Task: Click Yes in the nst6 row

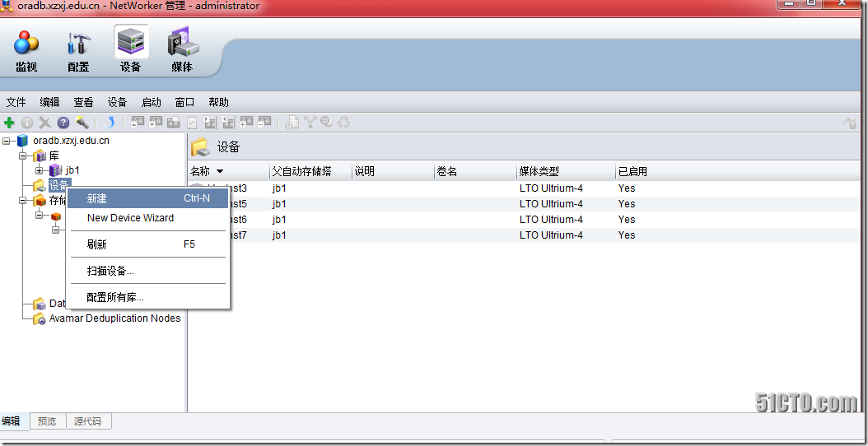Action: [x=627, y=220]
